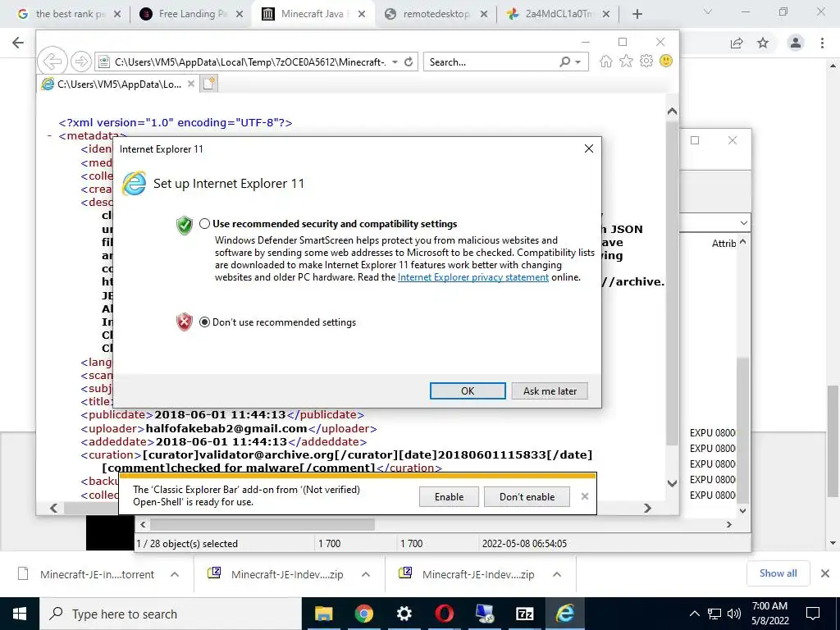Open File Explorer from taskbar
Viewport: 840px width, 630px height.
[323, 614]
